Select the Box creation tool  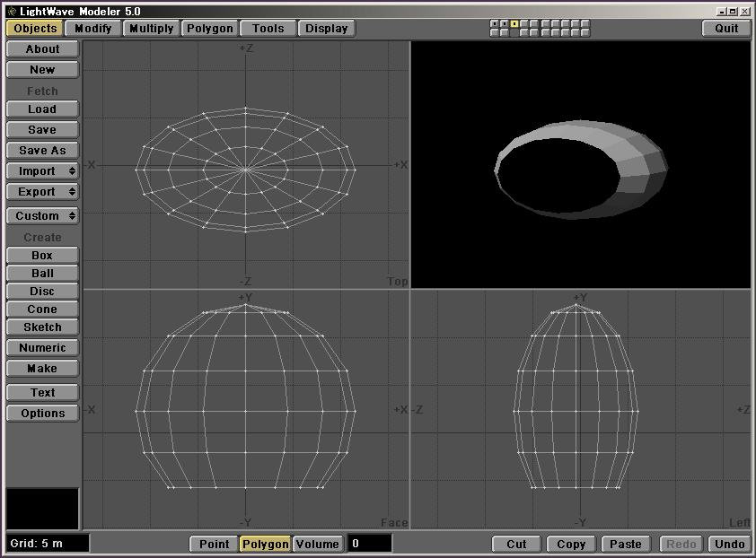pyautogui.click(x=42, y=256)
